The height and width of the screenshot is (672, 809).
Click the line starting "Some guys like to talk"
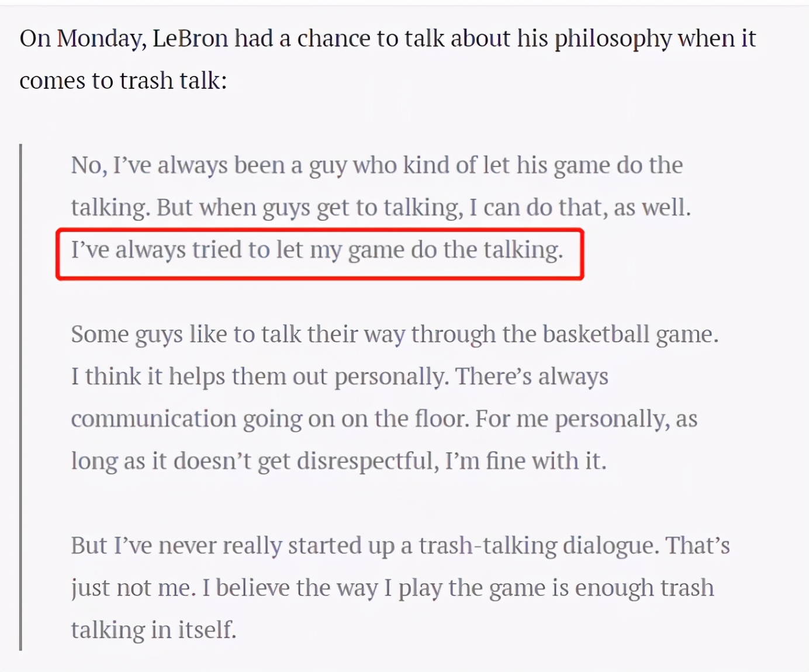click(x=395, y=335)
